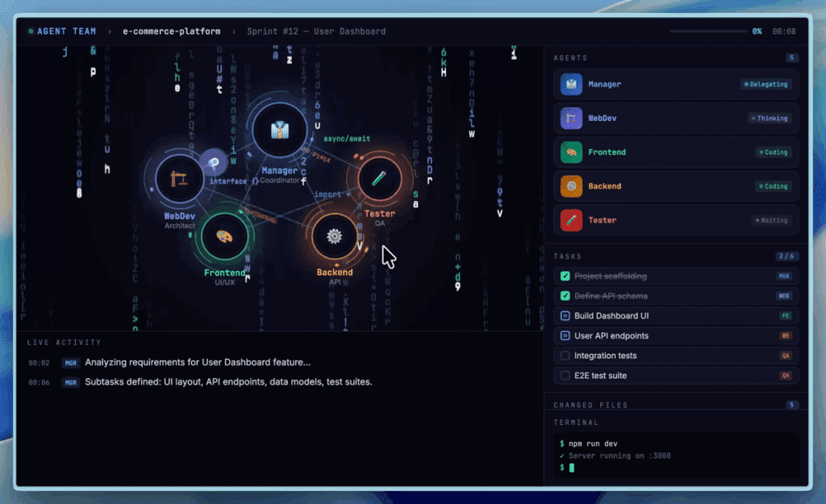Screen dimensions: 826x504
Task: Select the WebDev architect node icon
Action: 180,180
